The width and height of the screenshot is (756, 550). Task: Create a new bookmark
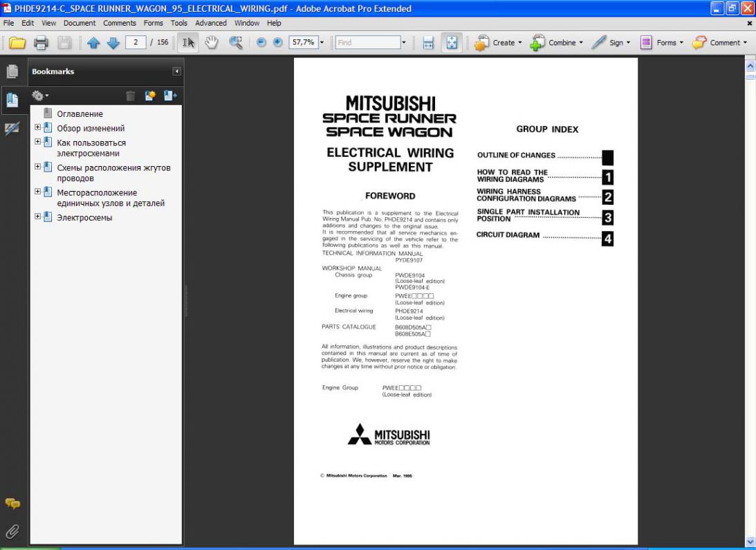point(150,95)
